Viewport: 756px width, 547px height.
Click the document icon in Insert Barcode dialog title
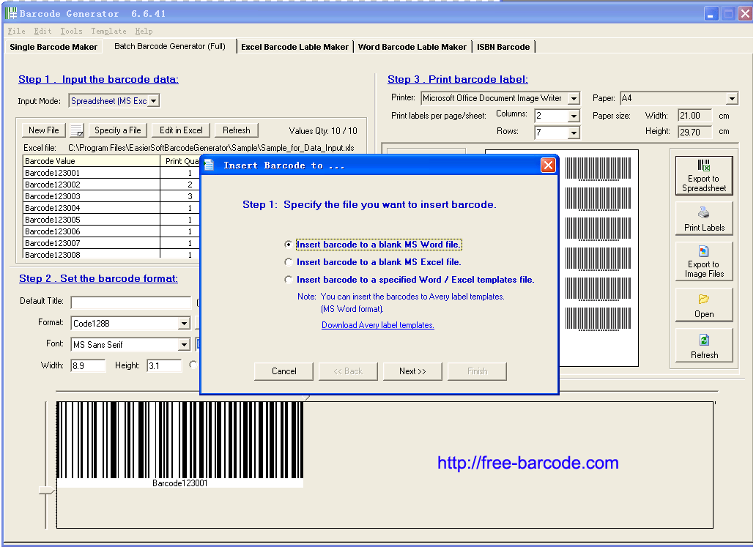[209, 165]
